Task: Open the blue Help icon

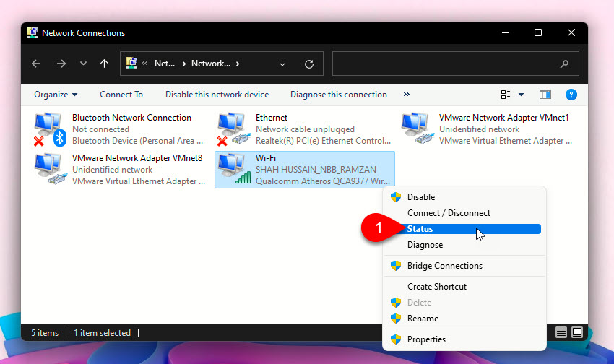Action: (571, 95)
